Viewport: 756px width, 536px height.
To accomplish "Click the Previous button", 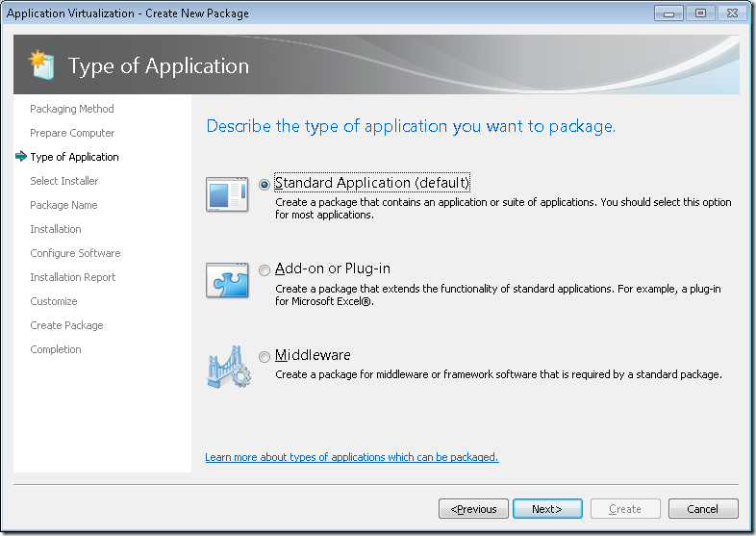I will pyautogui.click(x=473, y=509).
